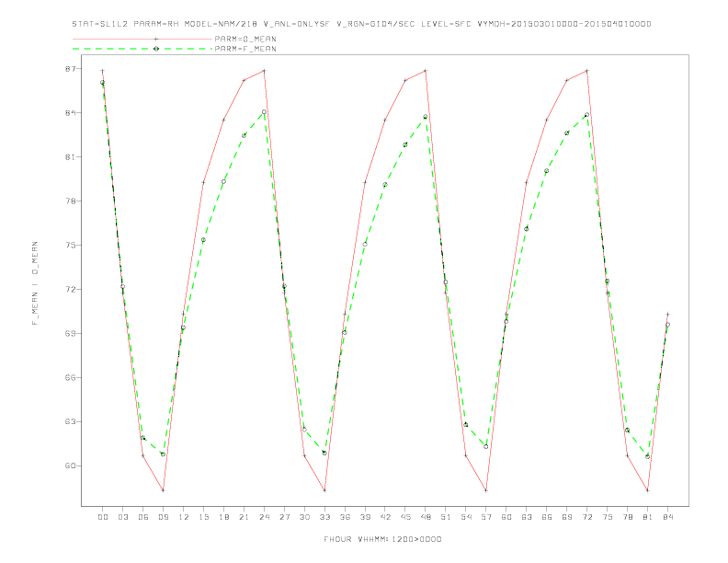Click the x-axis forecast hour label 42

(x=385, y=517)
